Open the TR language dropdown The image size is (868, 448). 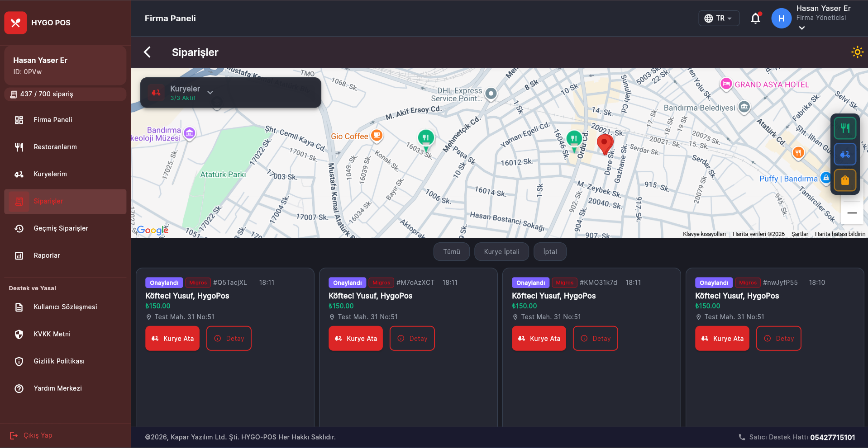(719, 18)
